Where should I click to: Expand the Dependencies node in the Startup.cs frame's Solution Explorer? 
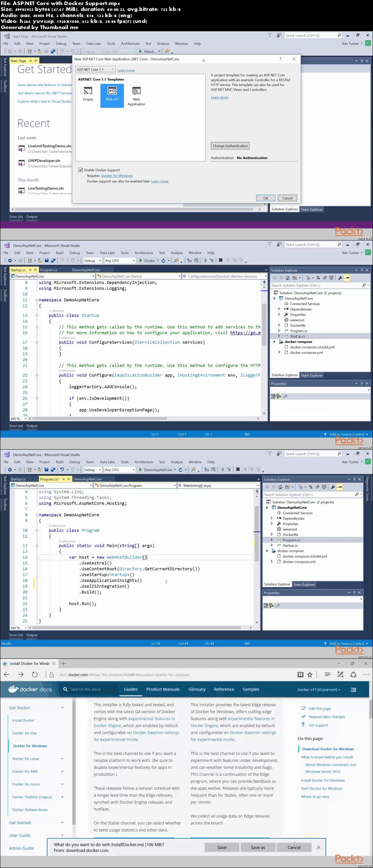tap(279, 309)
